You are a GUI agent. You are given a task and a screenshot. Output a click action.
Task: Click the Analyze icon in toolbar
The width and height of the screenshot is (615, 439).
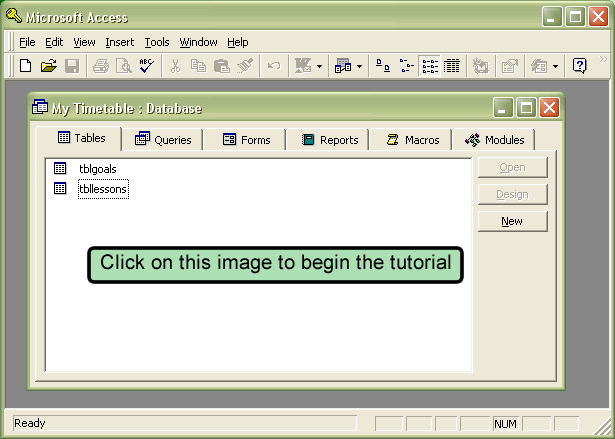pos(343,66)
